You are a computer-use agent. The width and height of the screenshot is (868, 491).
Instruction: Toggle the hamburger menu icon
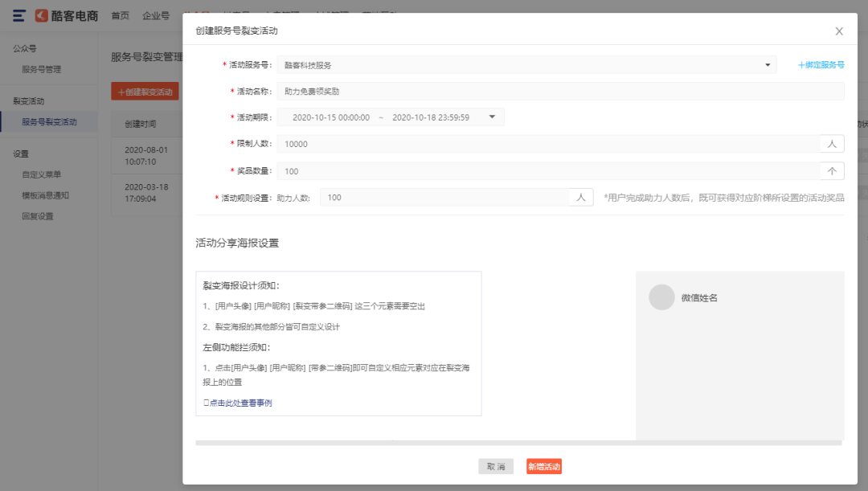[18, 15]
